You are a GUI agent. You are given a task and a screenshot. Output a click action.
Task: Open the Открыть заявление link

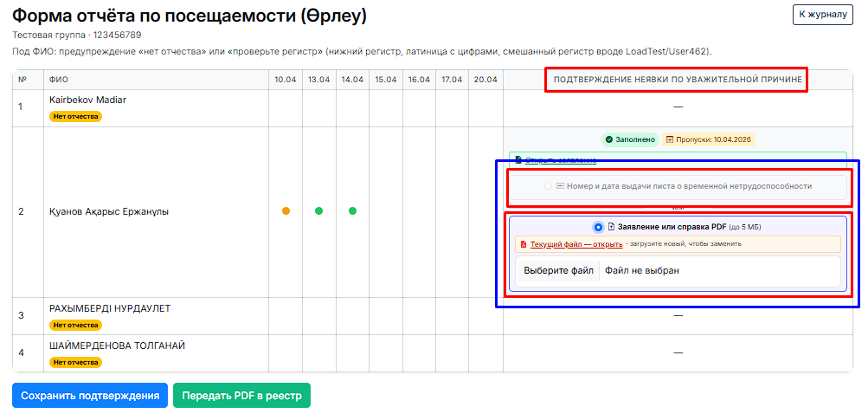[x=561, y=160]
